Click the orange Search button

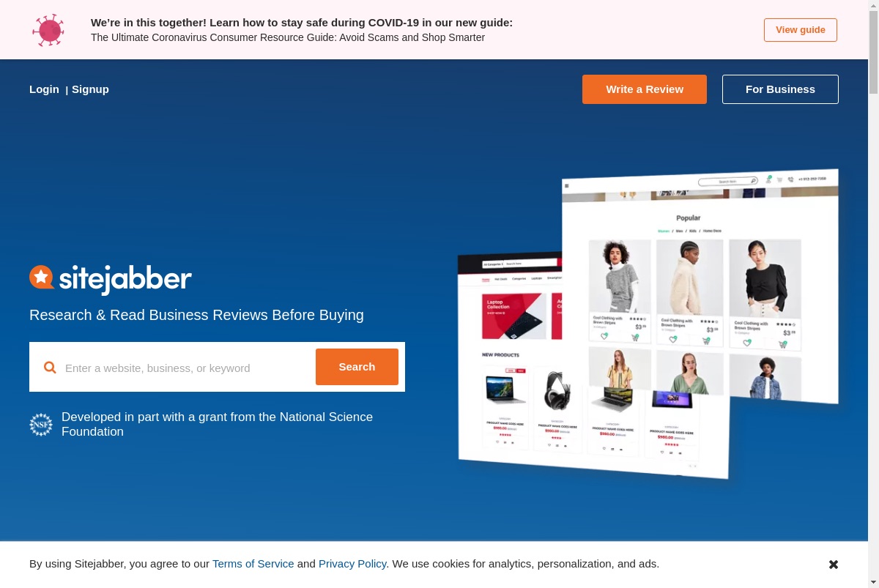[357, 367]
